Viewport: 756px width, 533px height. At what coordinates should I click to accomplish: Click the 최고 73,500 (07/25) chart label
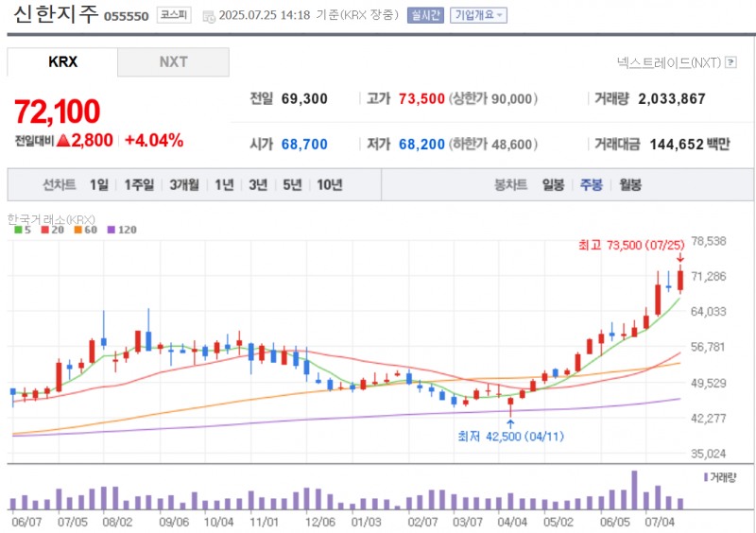click(x=631, y=245)
